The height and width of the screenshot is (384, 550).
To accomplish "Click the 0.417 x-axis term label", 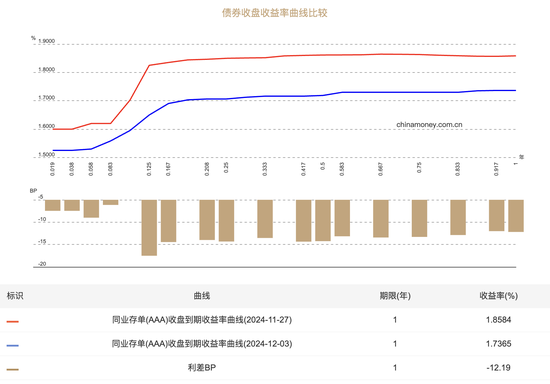I will click(x=303, y=169).
